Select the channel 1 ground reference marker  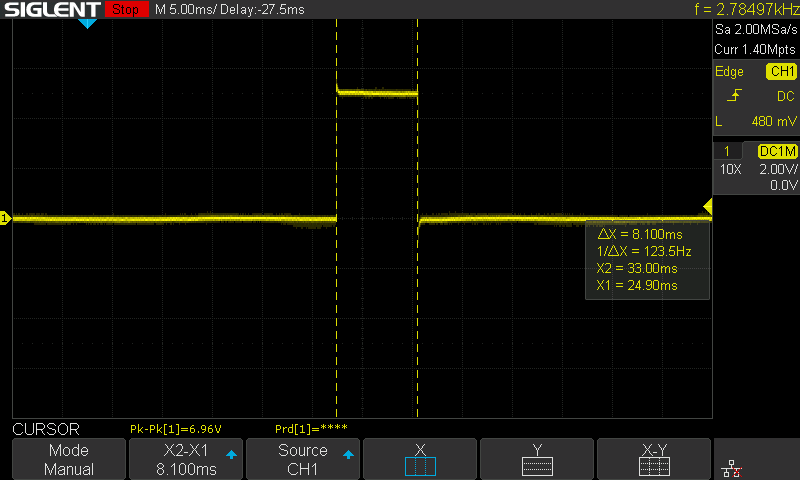5,218
